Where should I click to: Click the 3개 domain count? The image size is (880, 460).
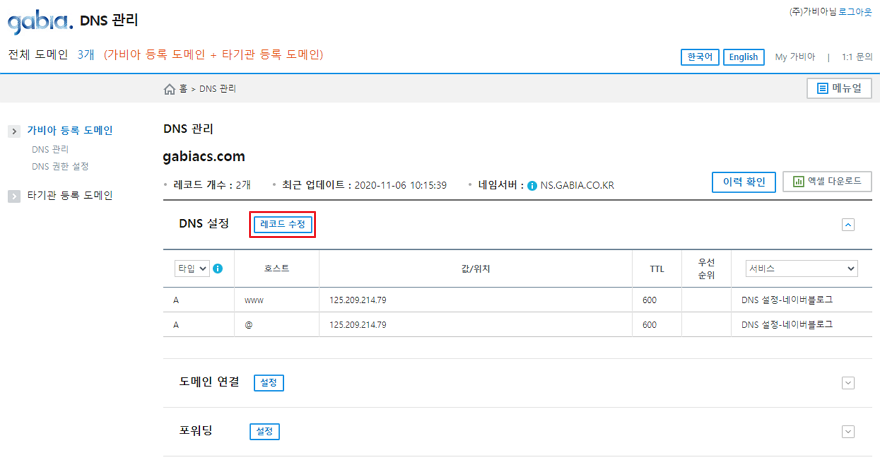(86, 55)
